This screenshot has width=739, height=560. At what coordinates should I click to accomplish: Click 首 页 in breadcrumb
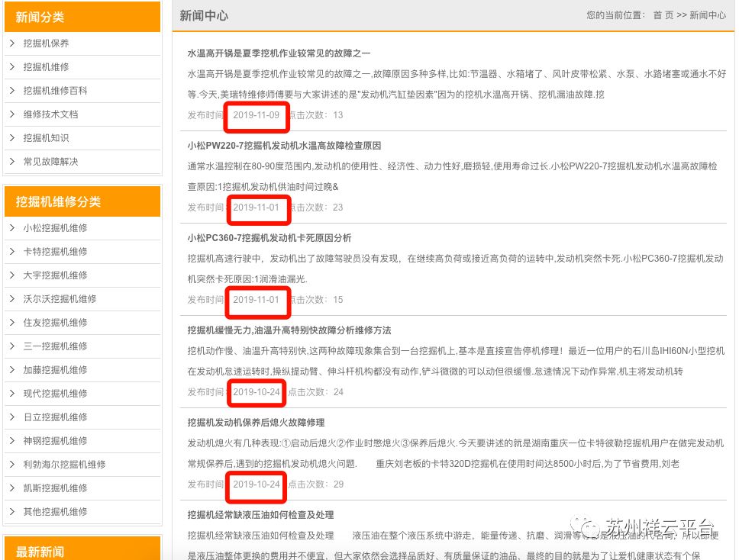(663, 15)
